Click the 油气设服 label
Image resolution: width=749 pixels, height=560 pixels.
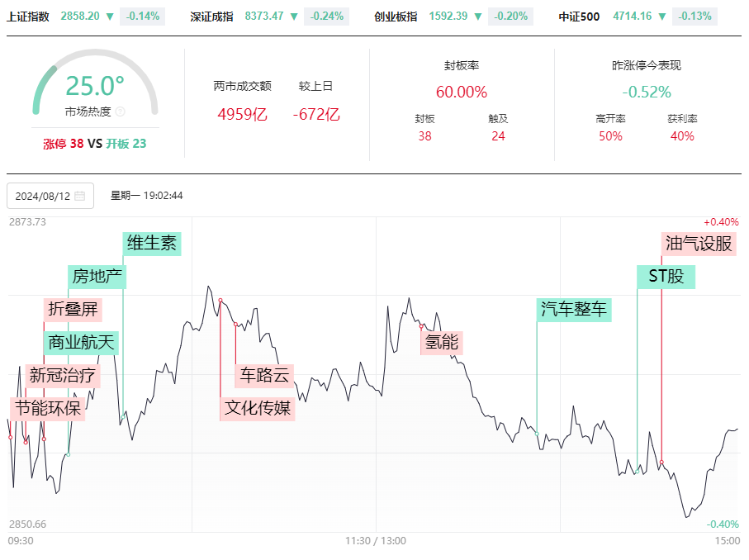click(699, 244)
